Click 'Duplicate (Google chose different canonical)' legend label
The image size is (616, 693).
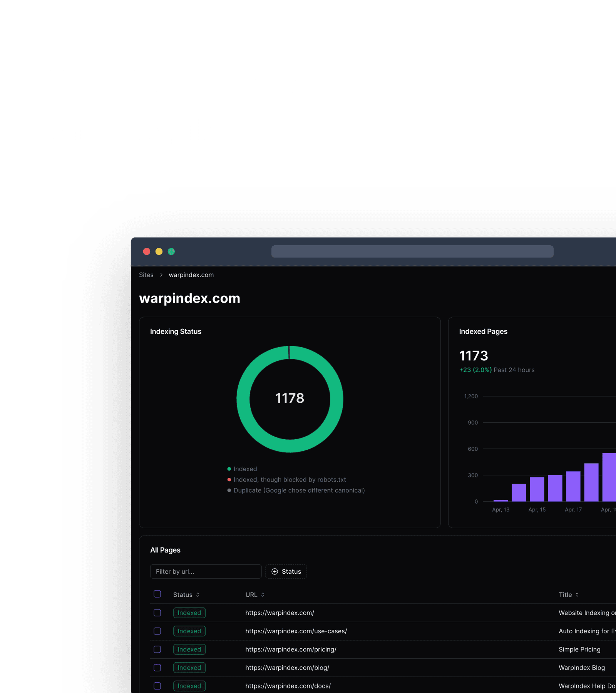point(299,490)
